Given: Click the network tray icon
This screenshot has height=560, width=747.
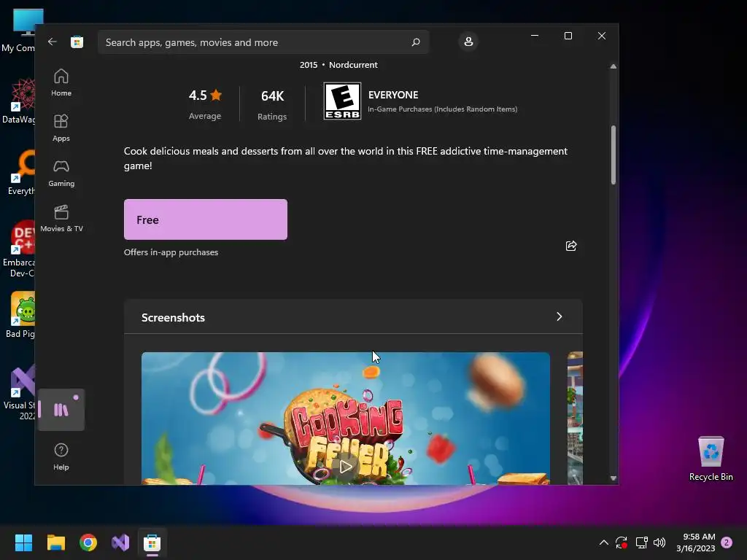Looking at the screenshot, I should [641, 542].
